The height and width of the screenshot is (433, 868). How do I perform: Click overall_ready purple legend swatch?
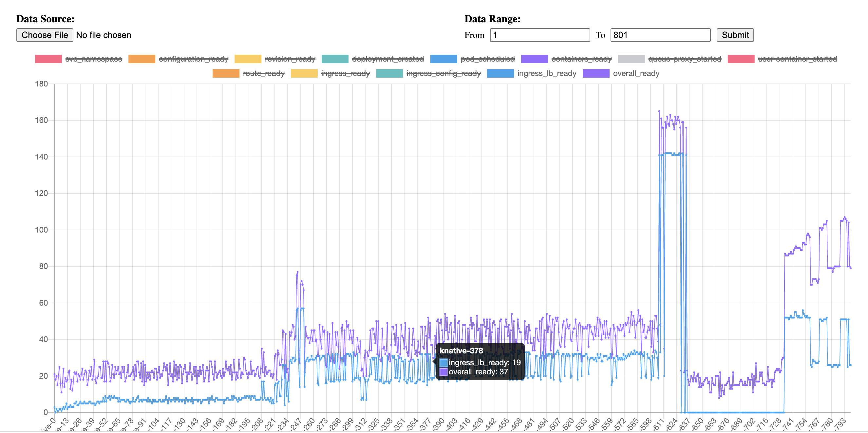pyautogui.click(x=596, y=73)
